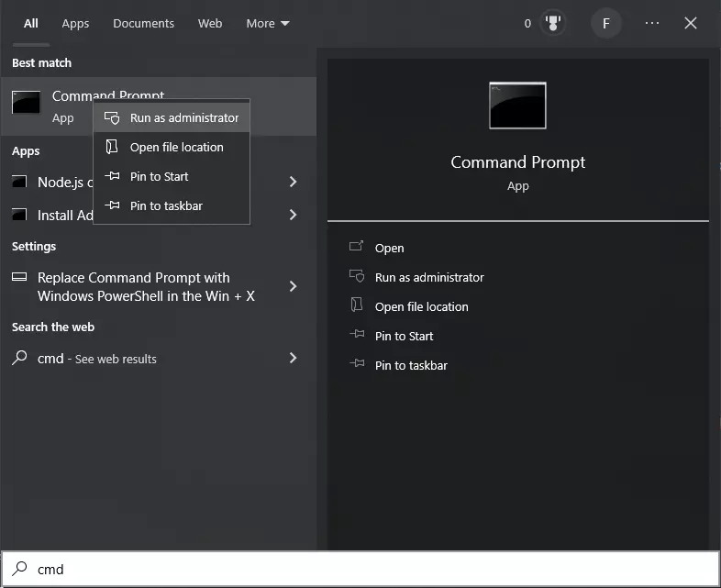Click the Command Prompt best match icon
The width and height of the screenshot is (721, 588).
coord(26,102)
